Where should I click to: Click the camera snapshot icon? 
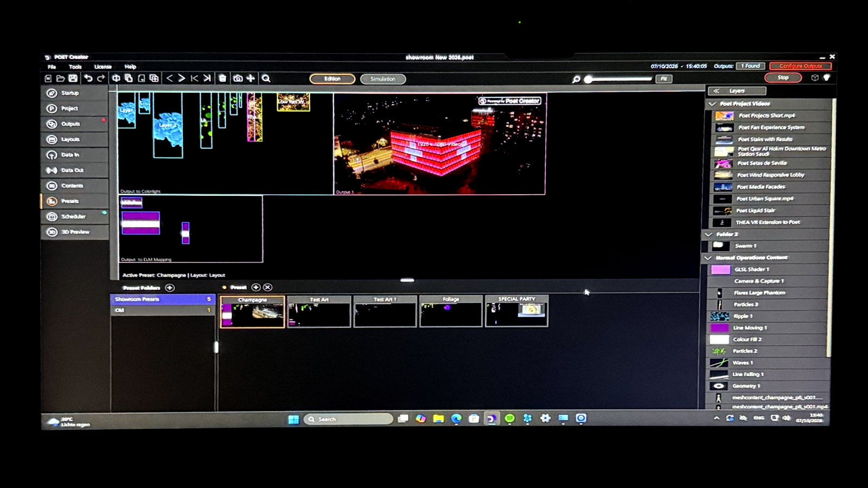pos(238,78)
